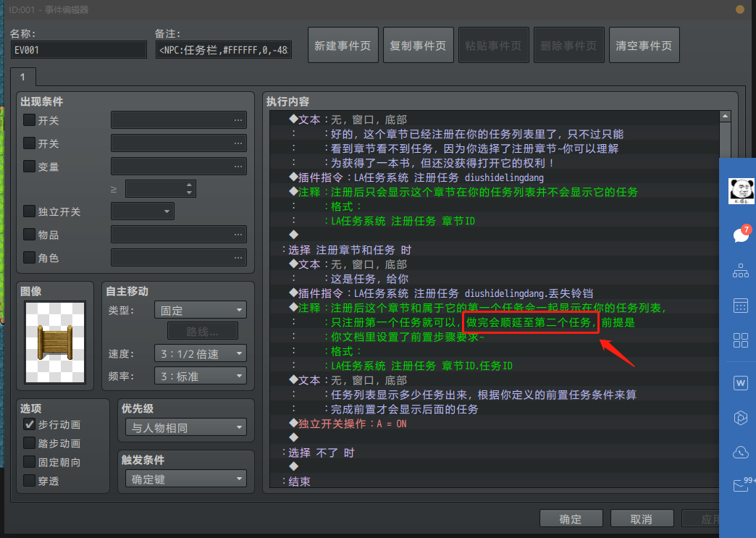The image size is (756, 538).
Task: Open the W document icon in the sidebar
Action: pos(741,383)
